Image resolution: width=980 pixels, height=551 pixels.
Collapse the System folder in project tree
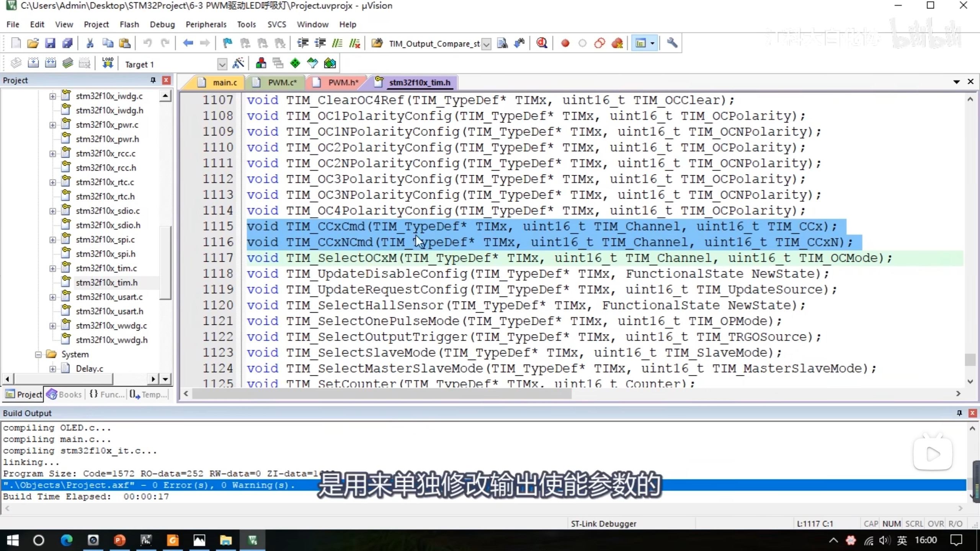click(38, 354)
